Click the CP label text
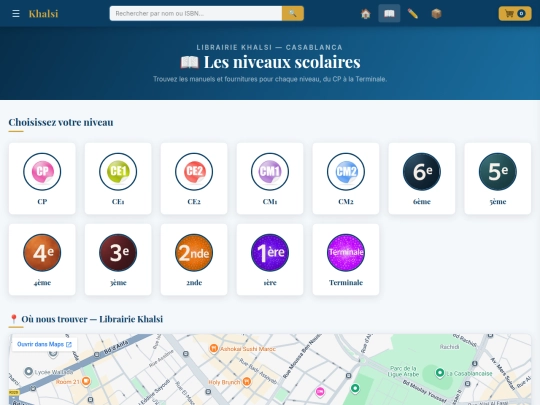Screen dimensions: 540x405 click(x=42, y=201)
